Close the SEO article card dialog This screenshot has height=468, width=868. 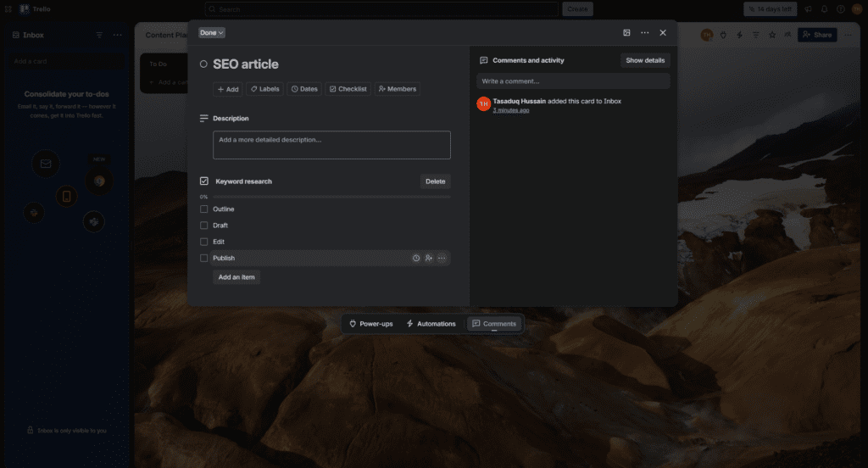point(663,33)
